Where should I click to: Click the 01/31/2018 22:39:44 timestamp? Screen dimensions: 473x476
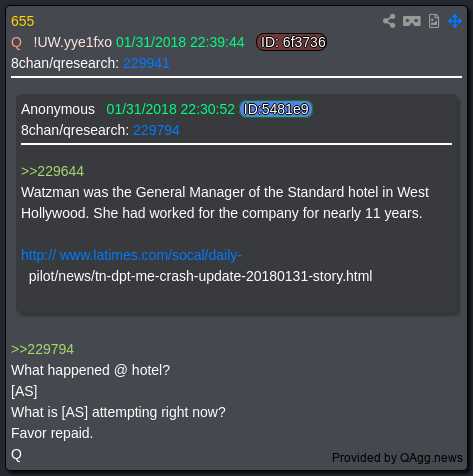pos(180,42)
